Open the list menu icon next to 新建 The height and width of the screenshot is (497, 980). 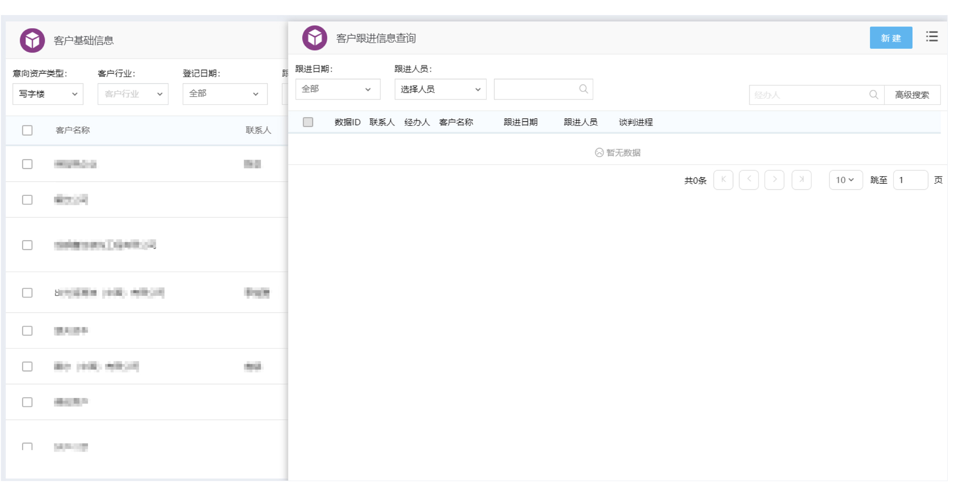pos(932,37)
